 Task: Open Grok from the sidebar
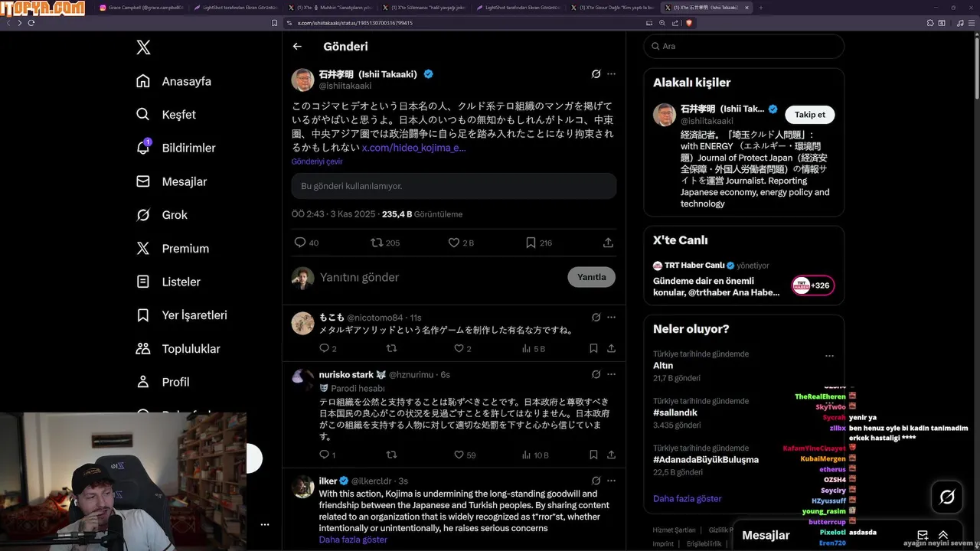click(162, 215)
